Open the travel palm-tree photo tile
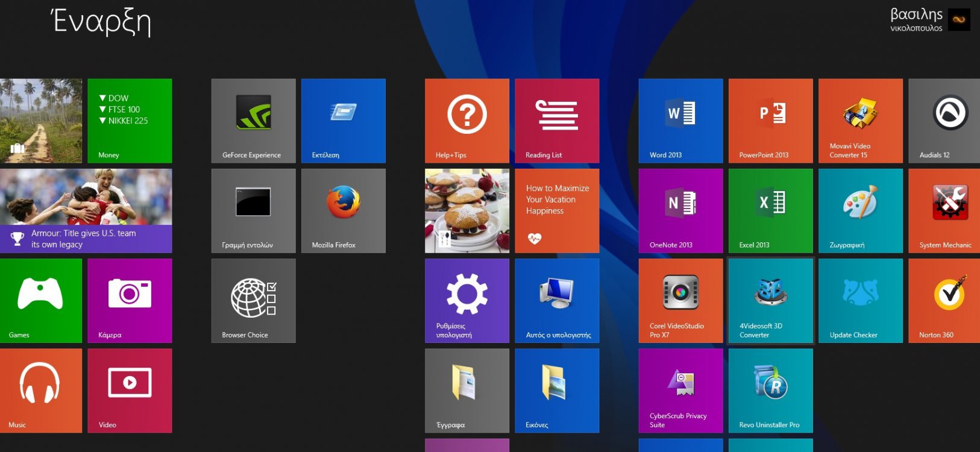This screenshot has height=452, width=980. pyautogui.click(x=40, y=121)
